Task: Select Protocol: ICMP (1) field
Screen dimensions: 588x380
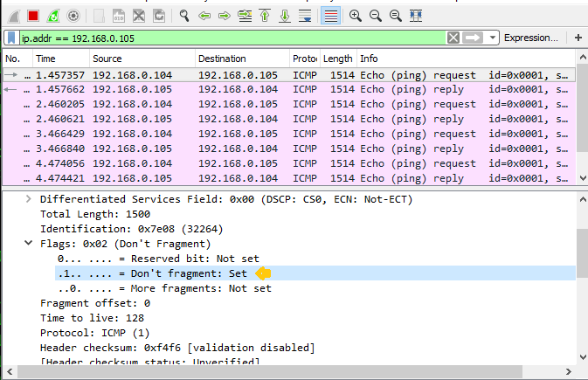Action: pyautogui.click(x=95, y=333)
